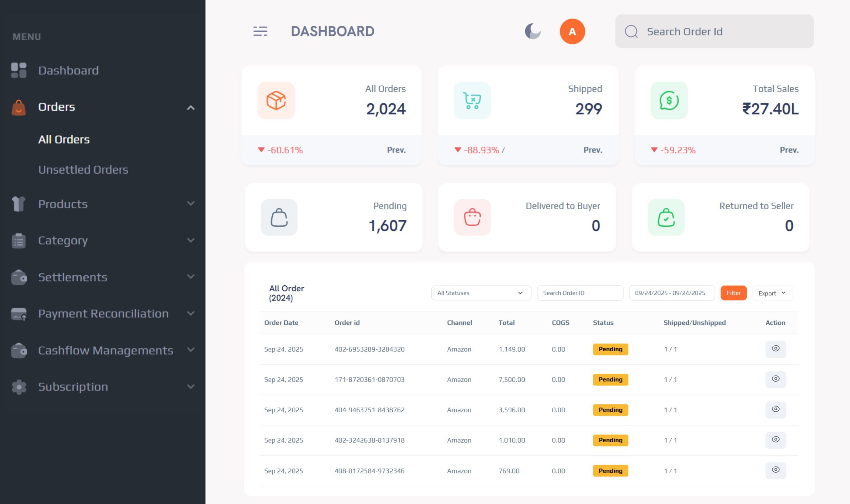This screenshot has height=504, width=850.
Task: View order 408-0172584-9732346 via the eye icon
Action: [775, 470]
